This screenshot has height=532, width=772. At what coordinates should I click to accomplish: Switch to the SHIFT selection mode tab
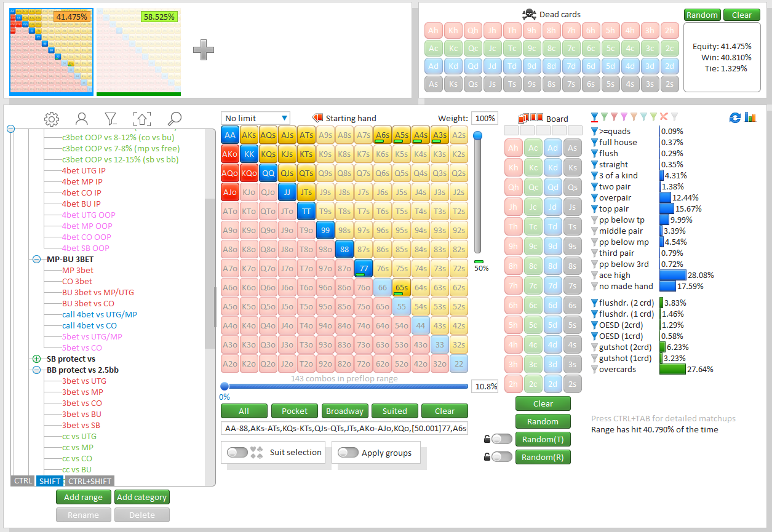tap(50, 481)
